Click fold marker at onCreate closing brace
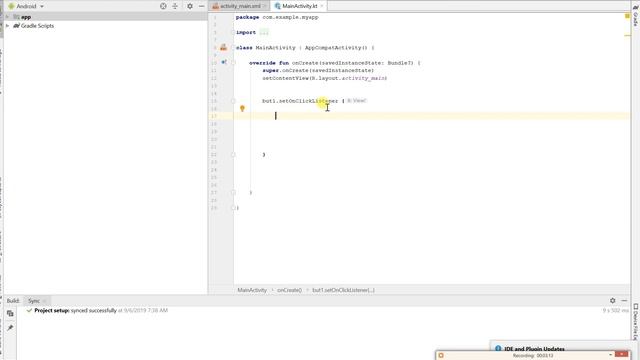640x360 pixels. [x=233, y=193]
